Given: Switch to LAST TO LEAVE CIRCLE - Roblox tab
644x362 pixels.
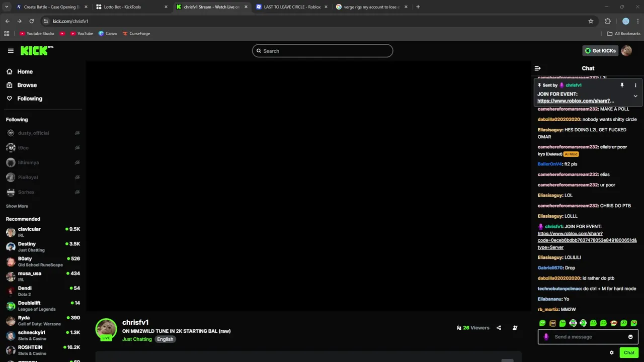Looking at the screenshot, I should click(292, 7).
